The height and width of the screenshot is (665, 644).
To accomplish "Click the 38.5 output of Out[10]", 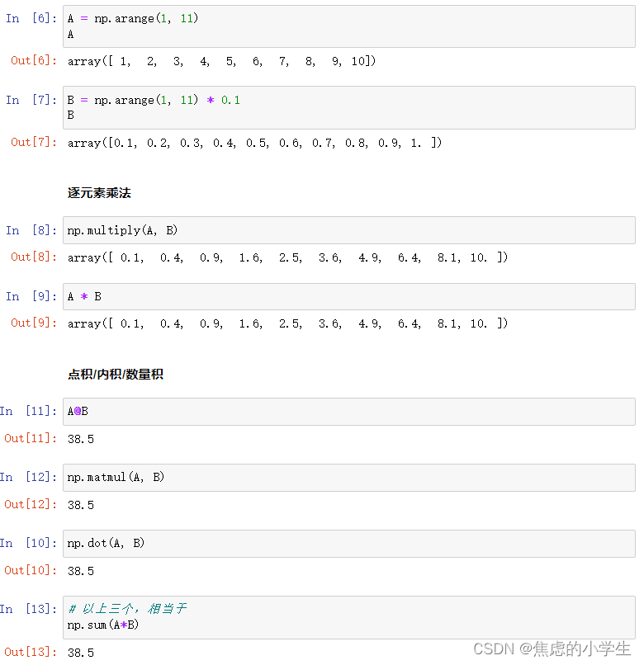I will (81, 571).
